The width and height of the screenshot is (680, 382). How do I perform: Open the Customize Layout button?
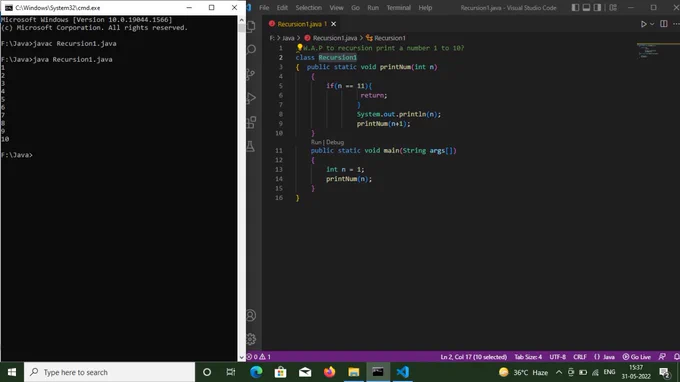coord(613,7)
